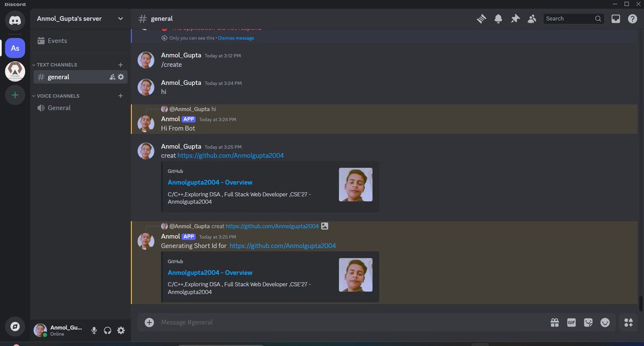Open Threads icon in channel header

[481, 19]
